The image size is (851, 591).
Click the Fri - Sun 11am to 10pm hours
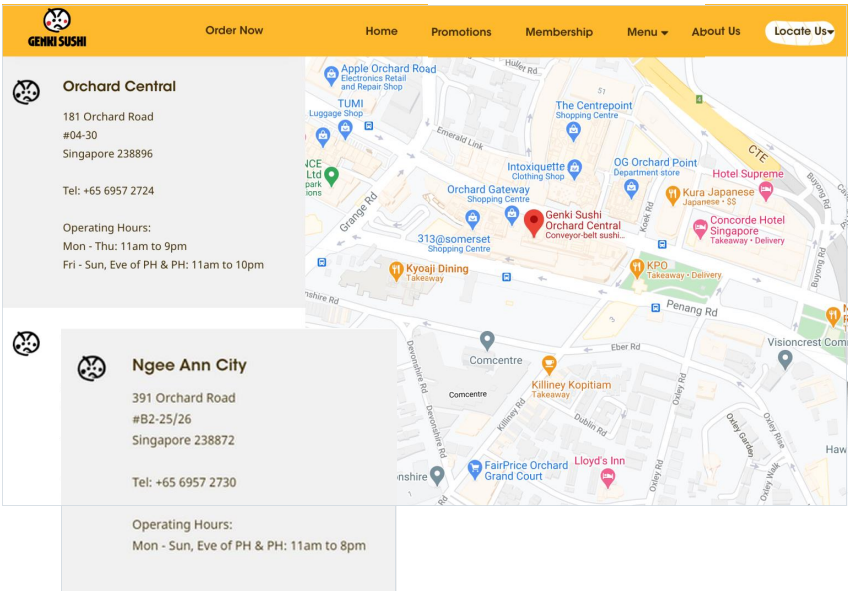[163, 265]
